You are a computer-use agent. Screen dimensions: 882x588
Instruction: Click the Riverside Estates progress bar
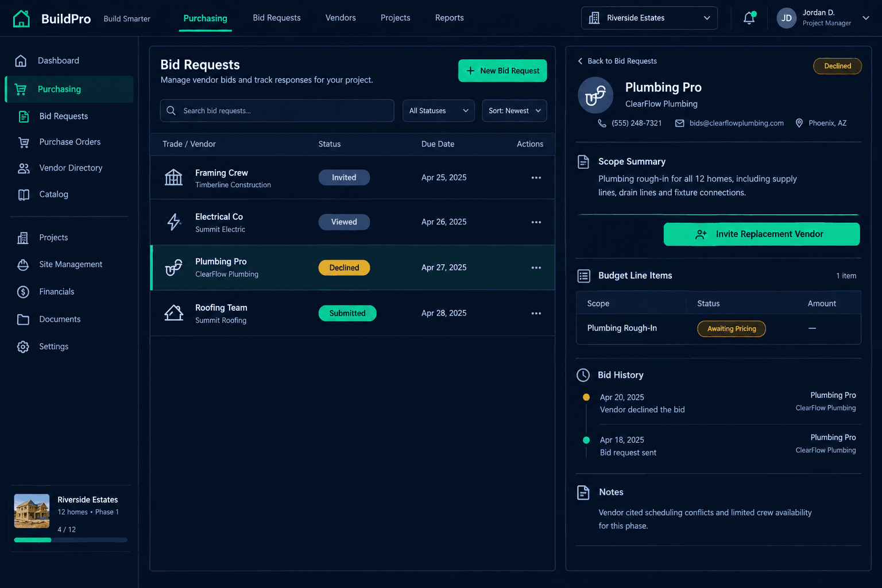click(71, 540)
